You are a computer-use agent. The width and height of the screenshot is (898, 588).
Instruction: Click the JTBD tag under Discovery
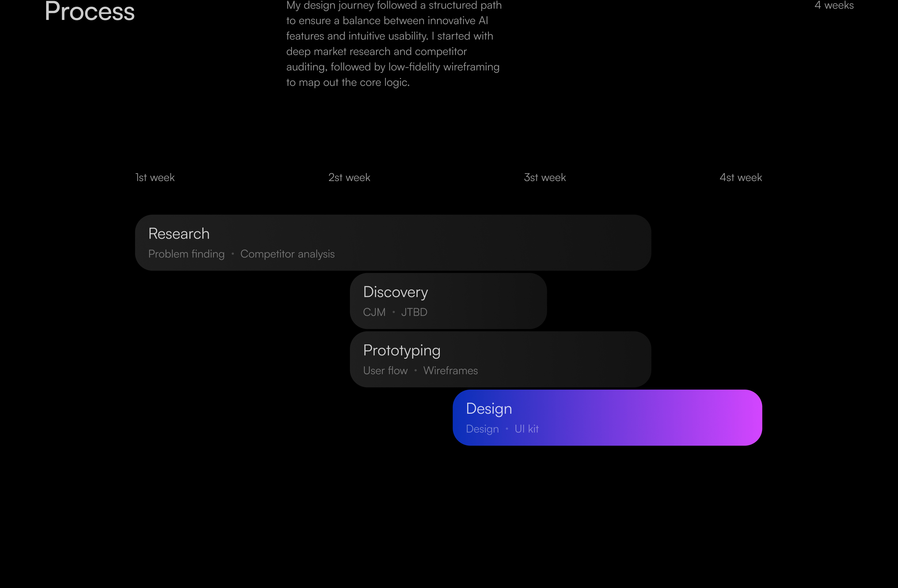tap(414, 312)
